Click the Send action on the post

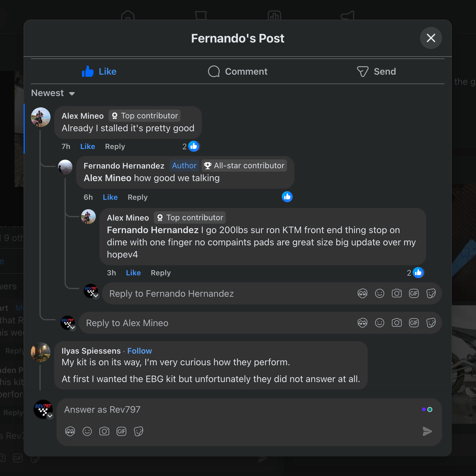[376, 72]
